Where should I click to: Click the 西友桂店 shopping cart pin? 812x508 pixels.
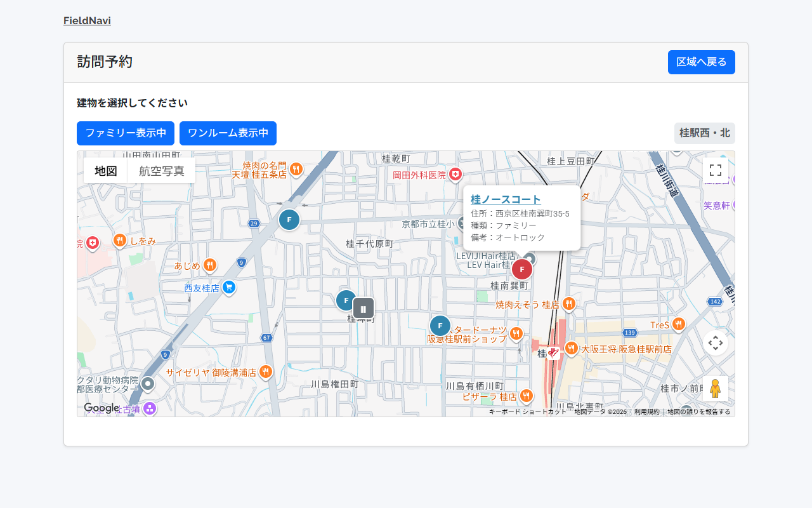[x=229, y=288]
